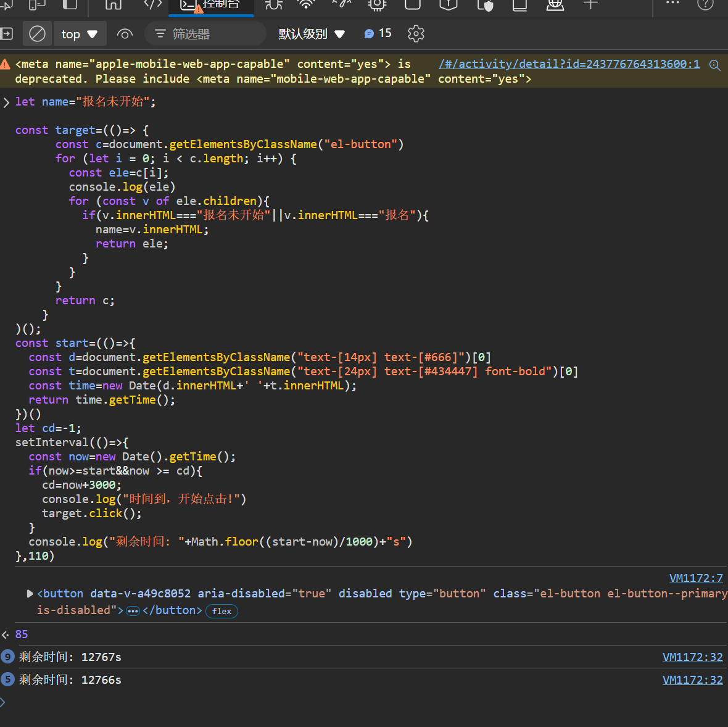
Task: Click the 'name=v.innerHTML;' code line
Action: (152, 230)
